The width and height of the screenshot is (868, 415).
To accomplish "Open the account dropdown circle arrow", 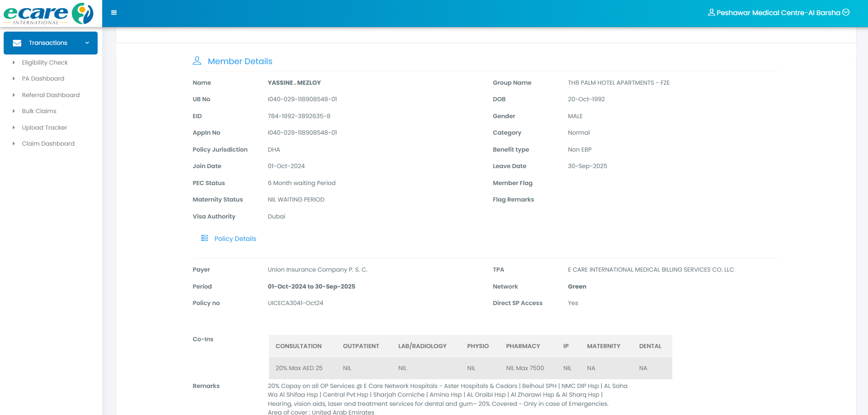I will tap(846, 12).
